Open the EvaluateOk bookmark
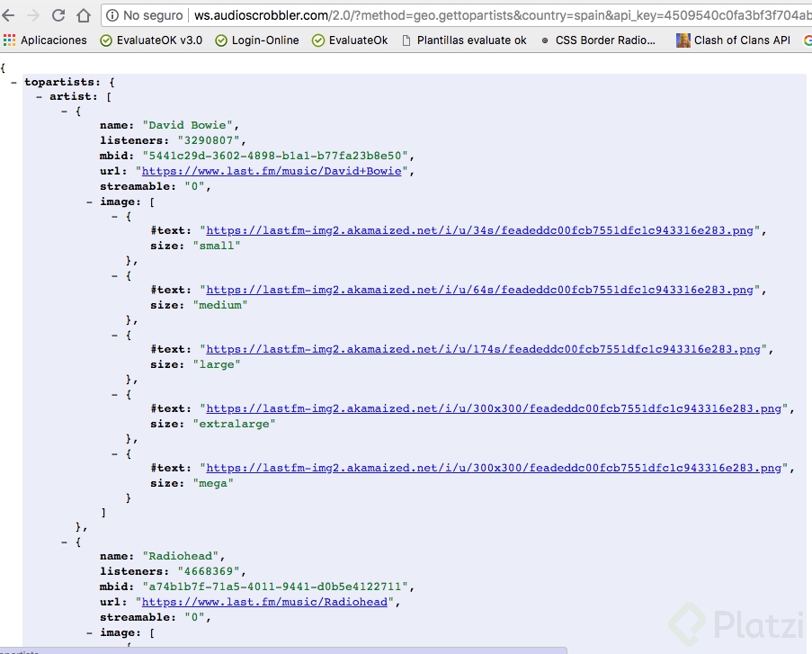 pos(350,40)
